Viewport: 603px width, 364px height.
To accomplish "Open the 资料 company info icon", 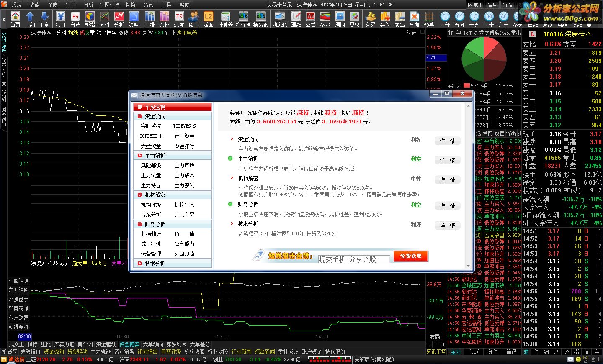I will 134,19.
